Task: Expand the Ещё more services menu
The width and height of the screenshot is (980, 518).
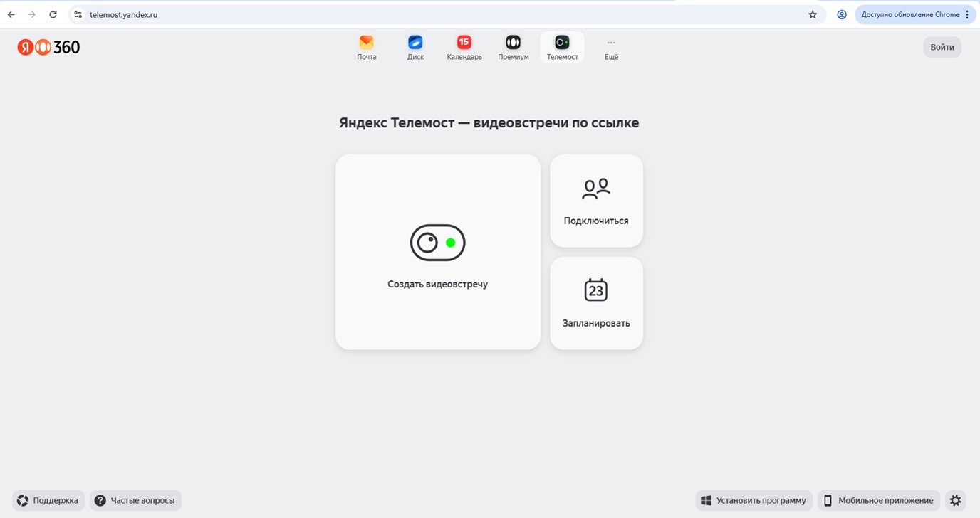Action: coord(611,48)
